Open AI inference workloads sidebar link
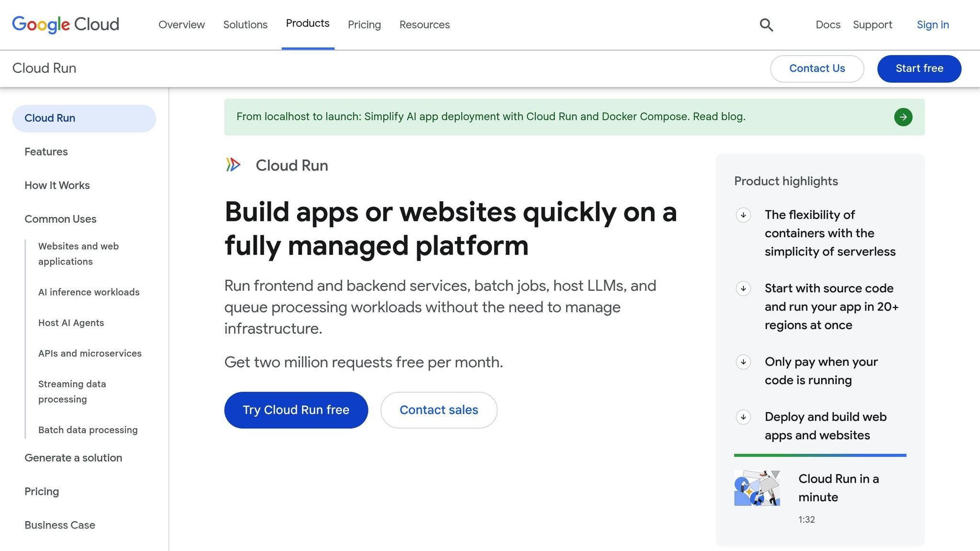 (x=89, y=292)
